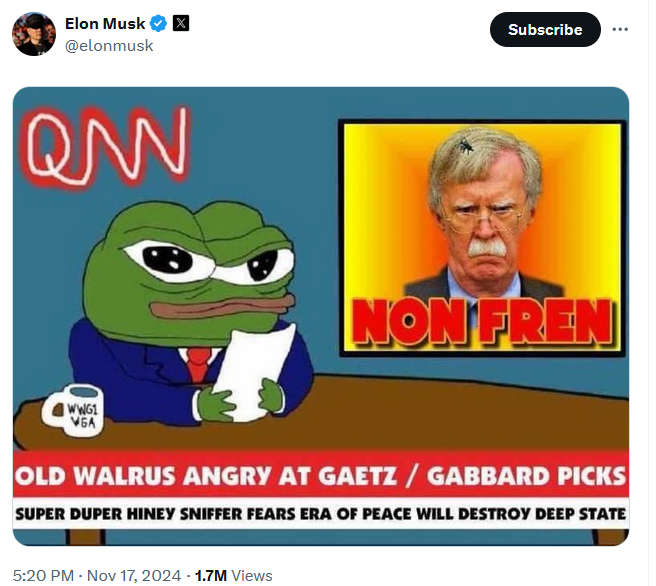Open the Elon Musk profile avatar
The image size is (656, 586).
tap(34, 34)
